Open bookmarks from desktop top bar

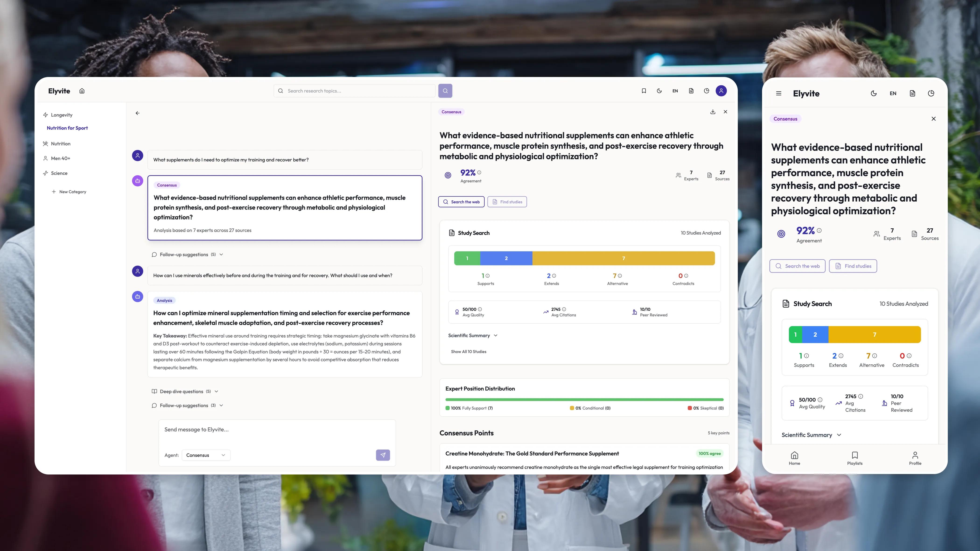click(644, 91)
